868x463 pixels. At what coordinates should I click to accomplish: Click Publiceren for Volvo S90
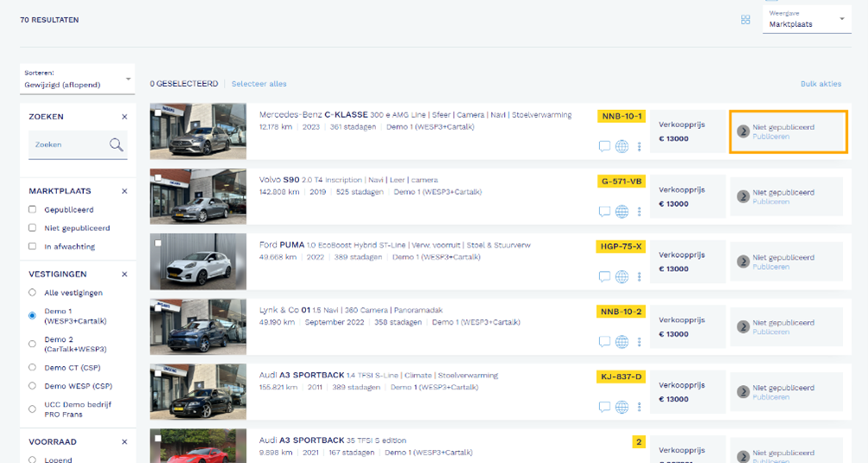pyautogui.click(x=770, y=203)
